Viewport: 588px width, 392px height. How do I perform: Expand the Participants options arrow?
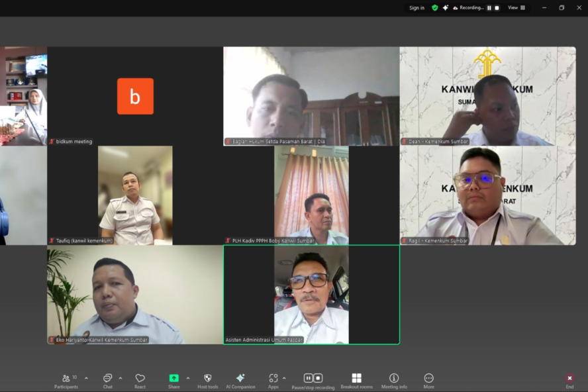click(86, 378)
